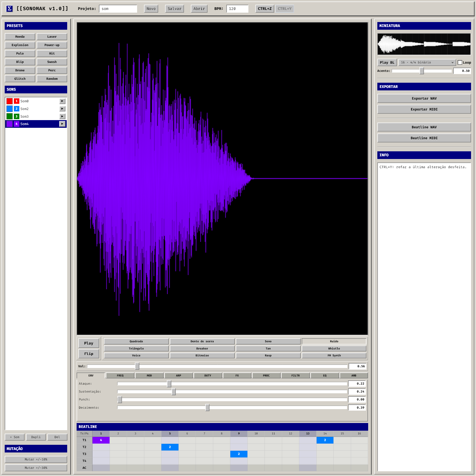Image resolution: width=476 pixels, height=476 pixels.
Task: Click beatline cell T1 step 1
Action: point(101,440)
